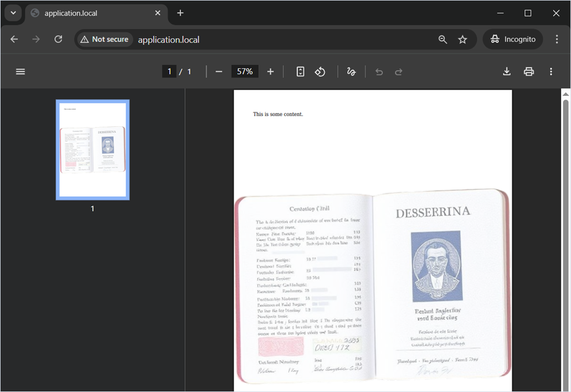Print the PDF document
571x392 pixels.
point(529,71)
